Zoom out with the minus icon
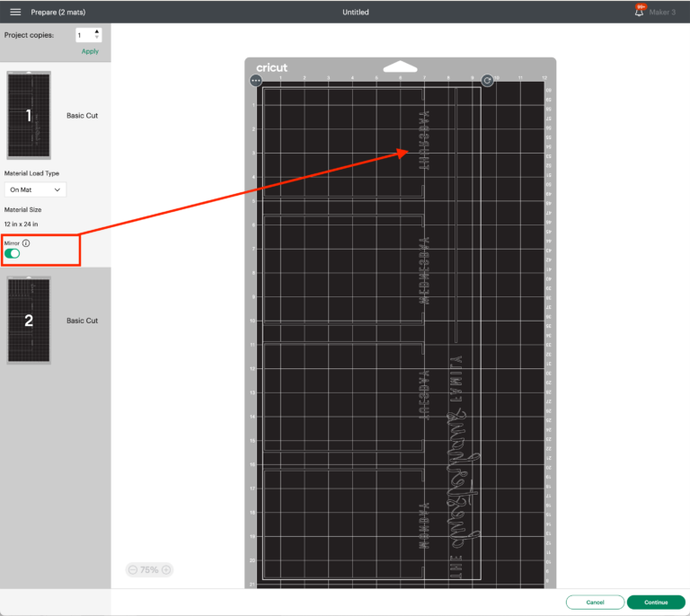The image size is (690, 616). coord(133,569)
